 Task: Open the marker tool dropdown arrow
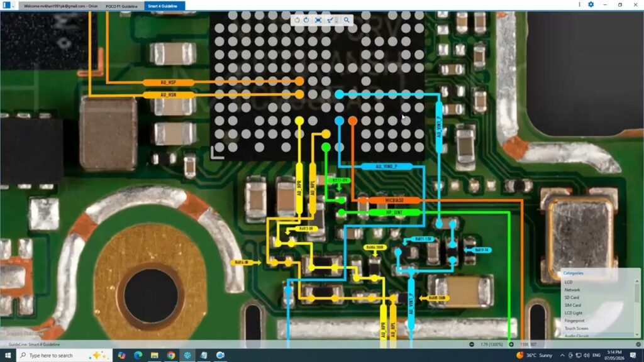click(x=336, y=19)
